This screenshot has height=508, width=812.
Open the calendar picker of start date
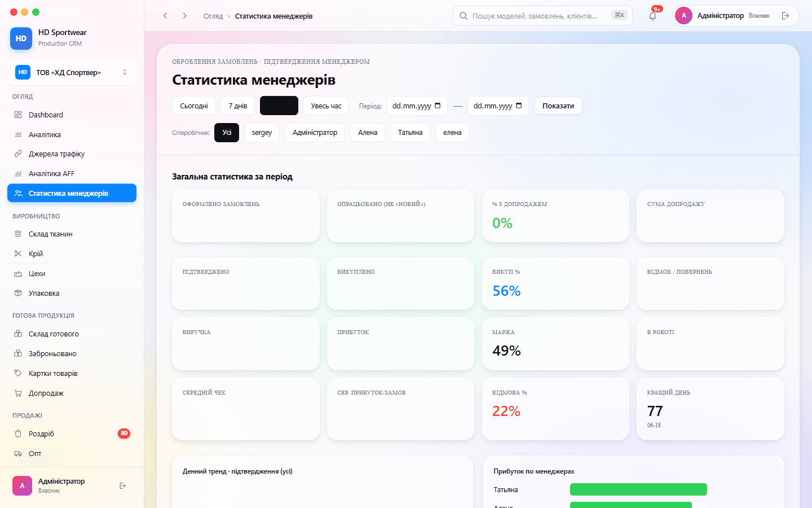tap(438, 106)
